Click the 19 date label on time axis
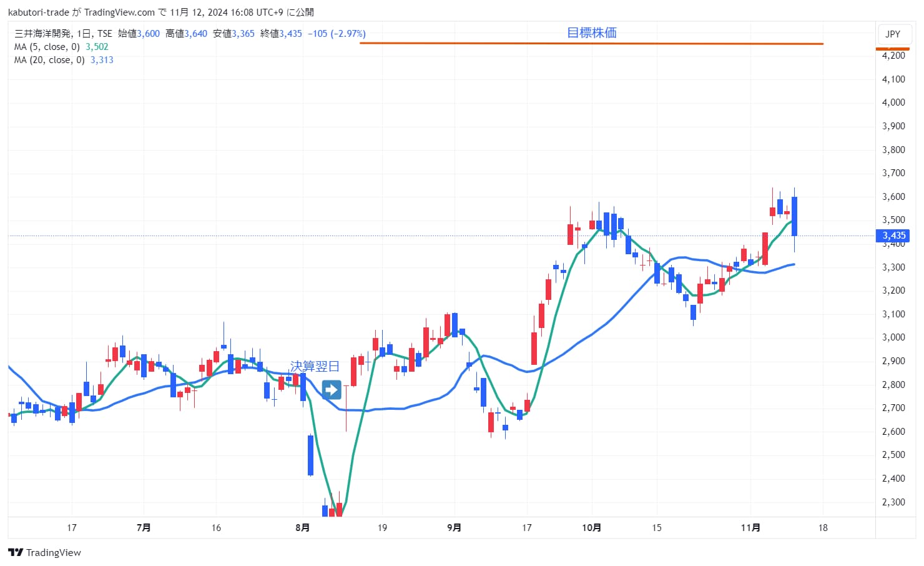The image size is (924, 566). click(x=382, y=528)
